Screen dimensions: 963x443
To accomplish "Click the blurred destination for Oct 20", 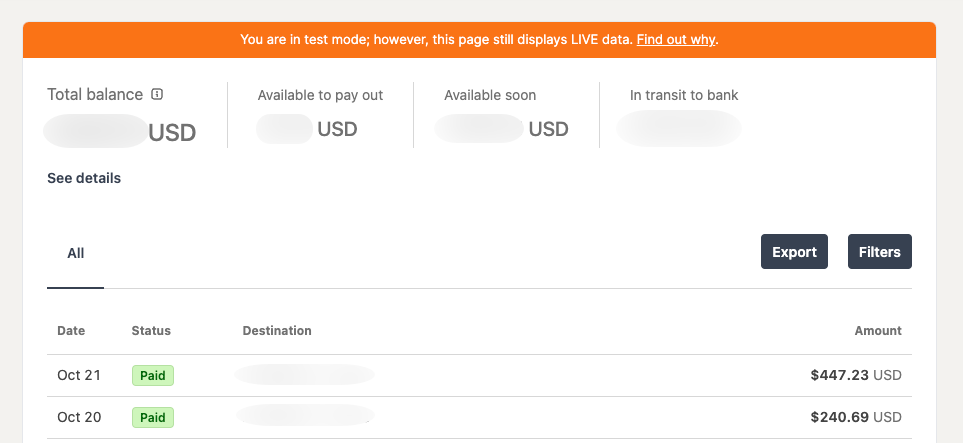I will coord(304,415).
